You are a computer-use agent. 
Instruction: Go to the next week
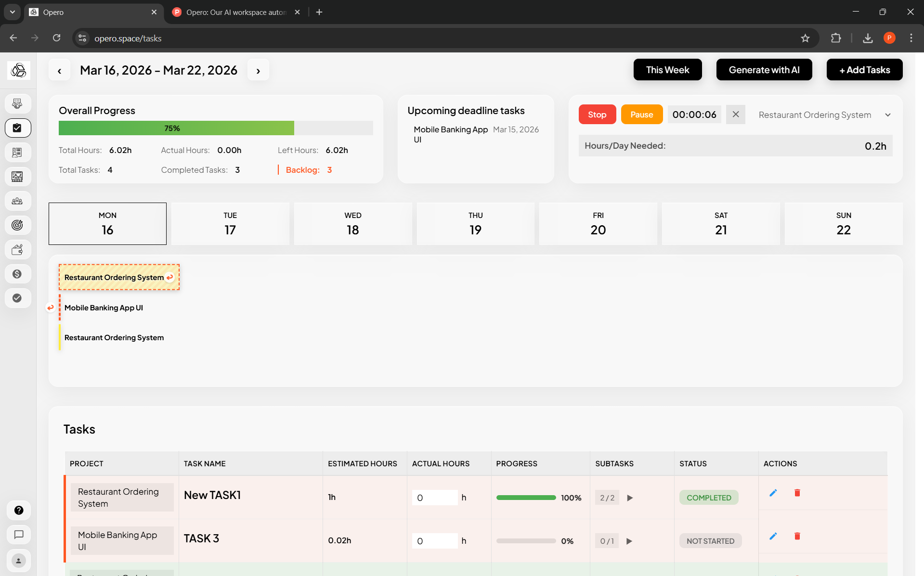[x=258, y=70]
